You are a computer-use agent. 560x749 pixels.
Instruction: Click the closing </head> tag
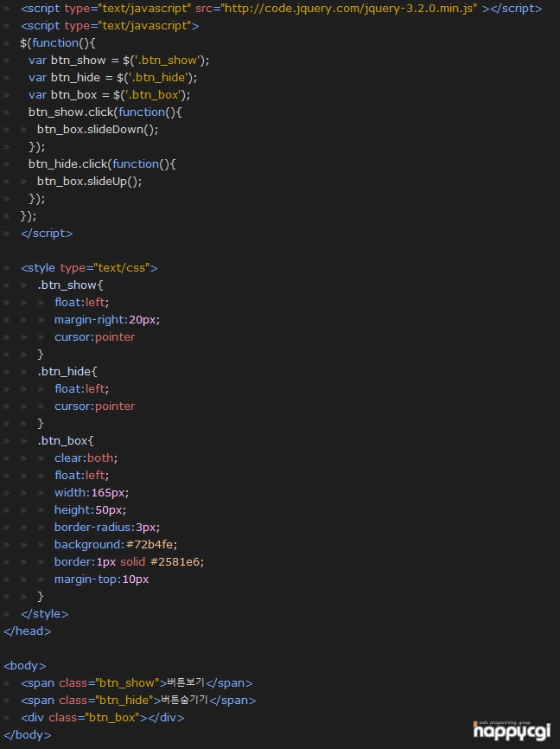(x=27, y=631)
